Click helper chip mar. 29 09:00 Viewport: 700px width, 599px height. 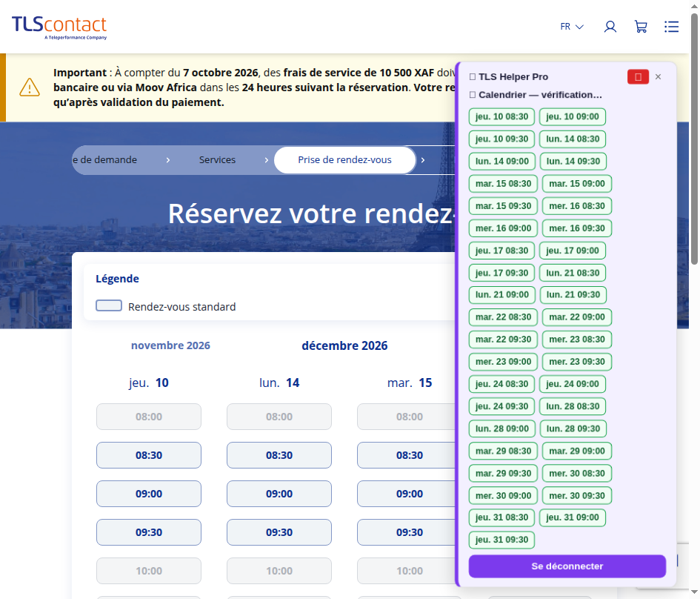click(577, 451)
